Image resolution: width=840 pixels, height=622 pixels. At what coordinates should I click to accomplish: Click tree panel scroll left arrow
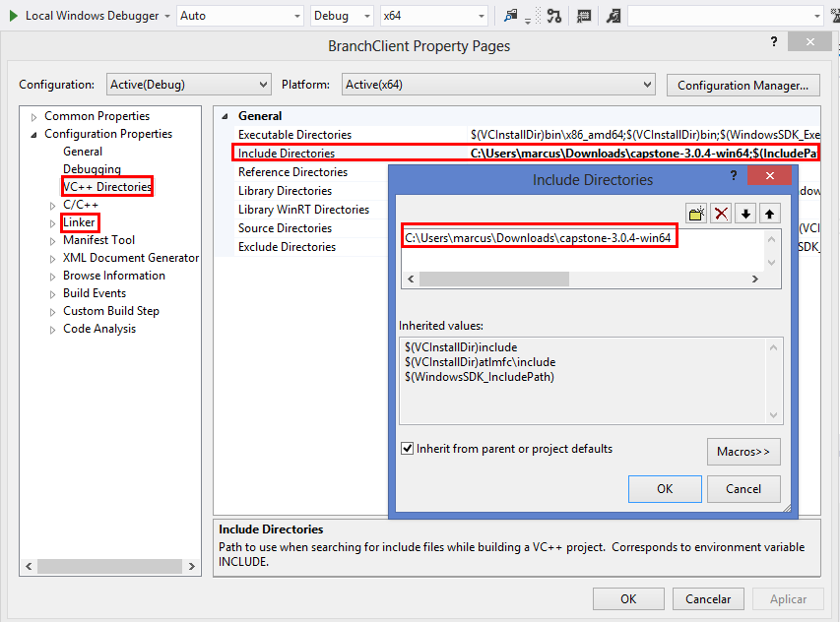[x=29, y=566]
